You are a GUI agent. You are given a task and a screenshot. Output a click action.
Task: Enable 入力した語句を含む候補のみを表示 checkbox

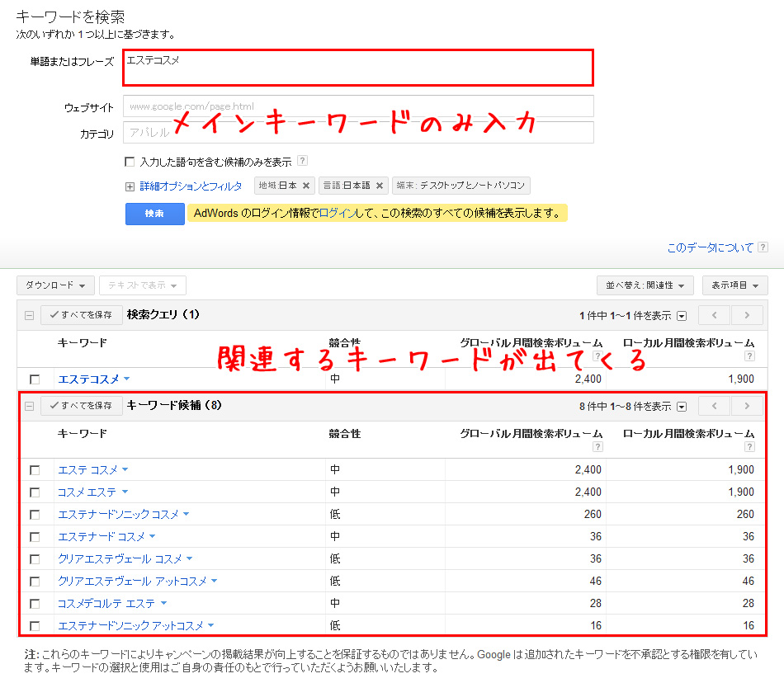(130, 162)
